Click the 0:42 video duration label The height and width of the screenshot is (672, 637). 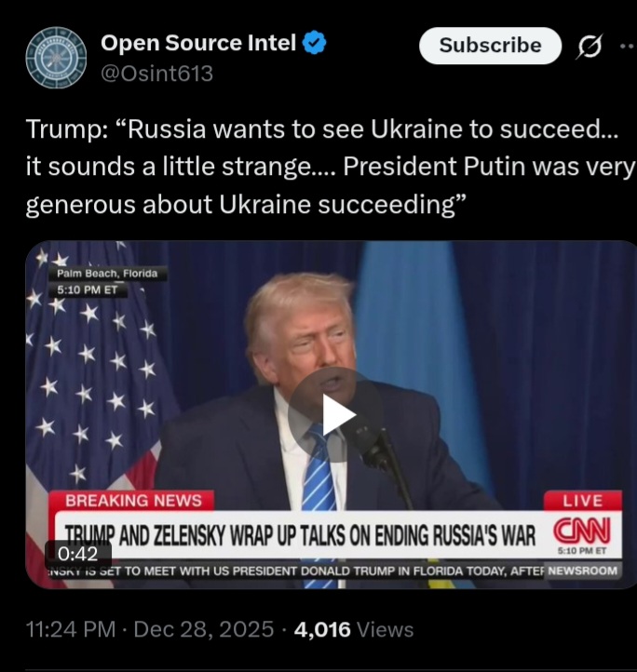[x=78, y=554]
